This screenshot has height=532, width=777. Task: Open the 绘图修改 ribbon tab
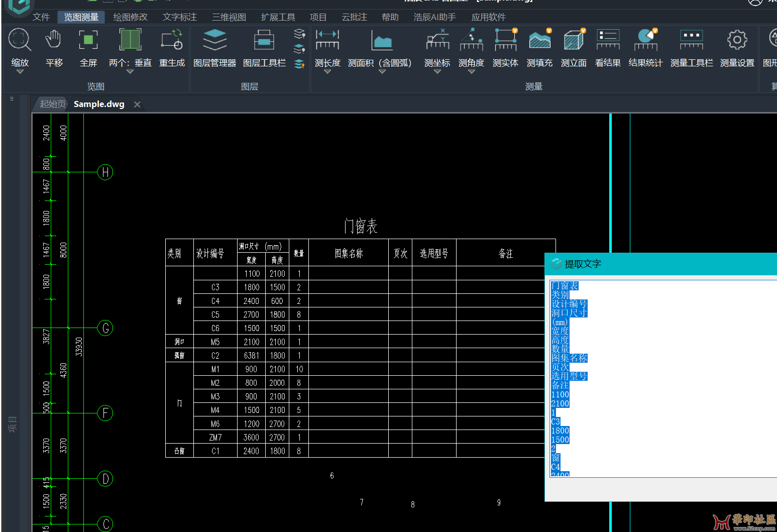coord(130,17)
